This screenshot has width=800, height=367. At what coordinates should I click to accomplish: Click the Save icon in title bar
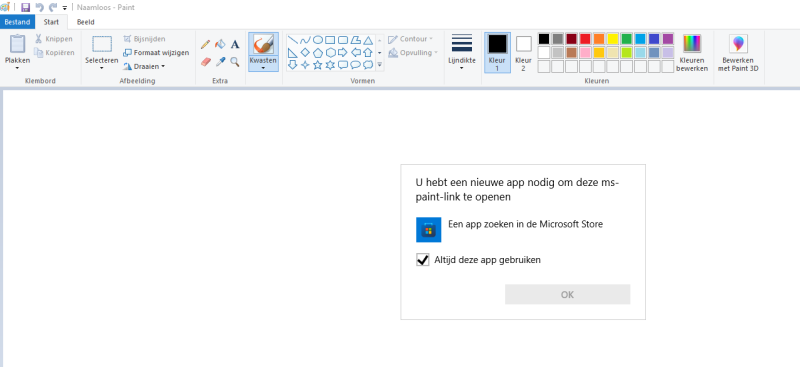[26, 8]
